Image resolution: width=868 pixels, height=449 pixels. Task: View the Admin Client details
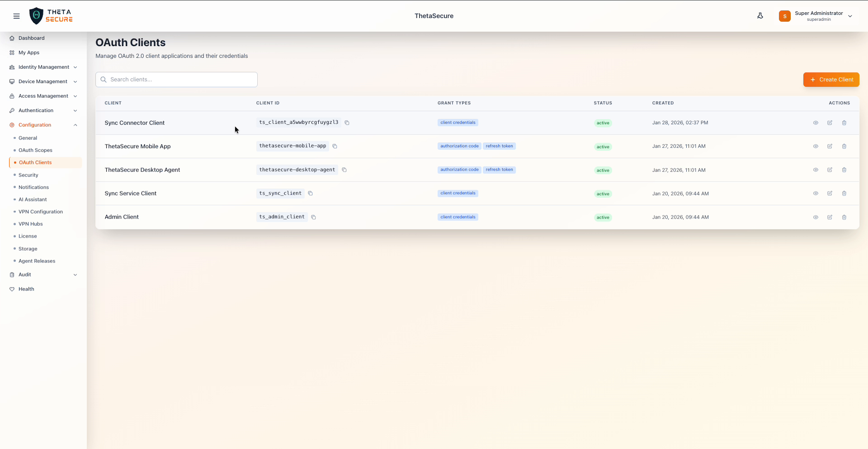(816, 217)
